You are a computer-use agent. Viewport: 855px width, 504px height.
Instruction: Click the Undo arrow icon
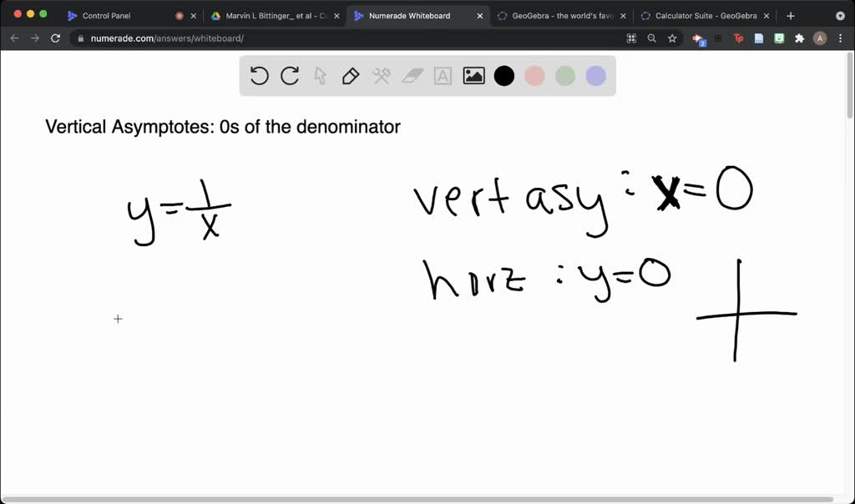click(260, 76)
